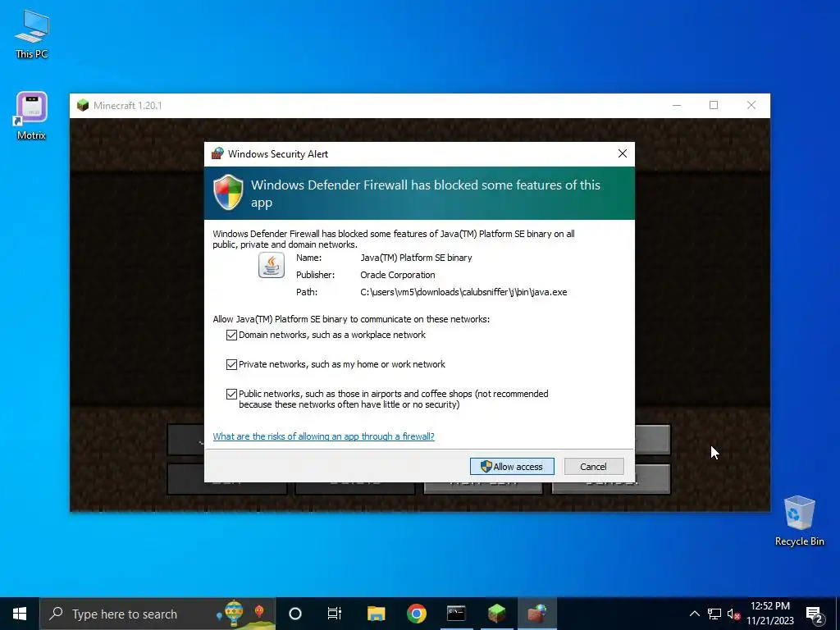The width and height of the screenshot is (840, 630).
Task: Click the search highlights balloon icon
Action: pyautogui.click(x=234, y=614)
